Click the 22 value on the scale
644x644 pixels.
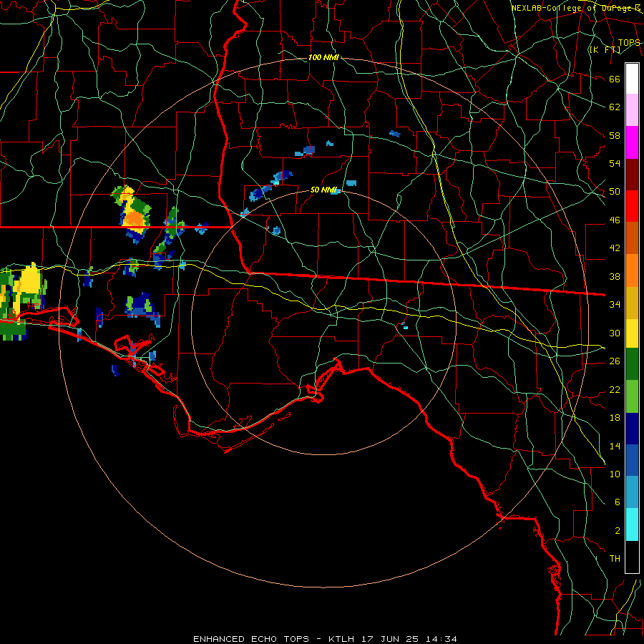615,389
